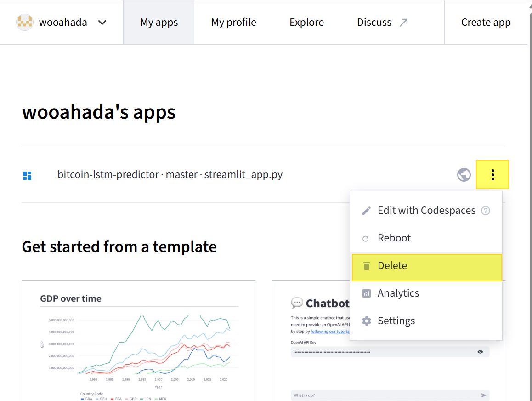Click the Chatbot speech bubble icon
Screen dimensions: 532x401
coord(297,303)
